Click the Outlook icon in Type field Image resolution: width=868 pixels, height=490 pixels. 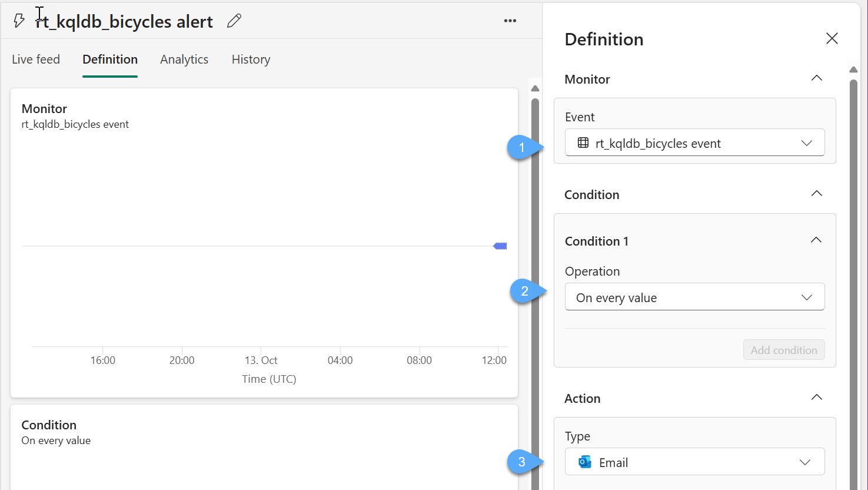[x=584, y=462]
